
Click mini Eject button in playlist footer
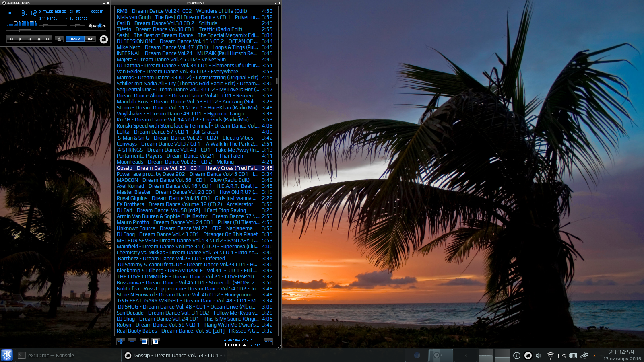(244, 345)
